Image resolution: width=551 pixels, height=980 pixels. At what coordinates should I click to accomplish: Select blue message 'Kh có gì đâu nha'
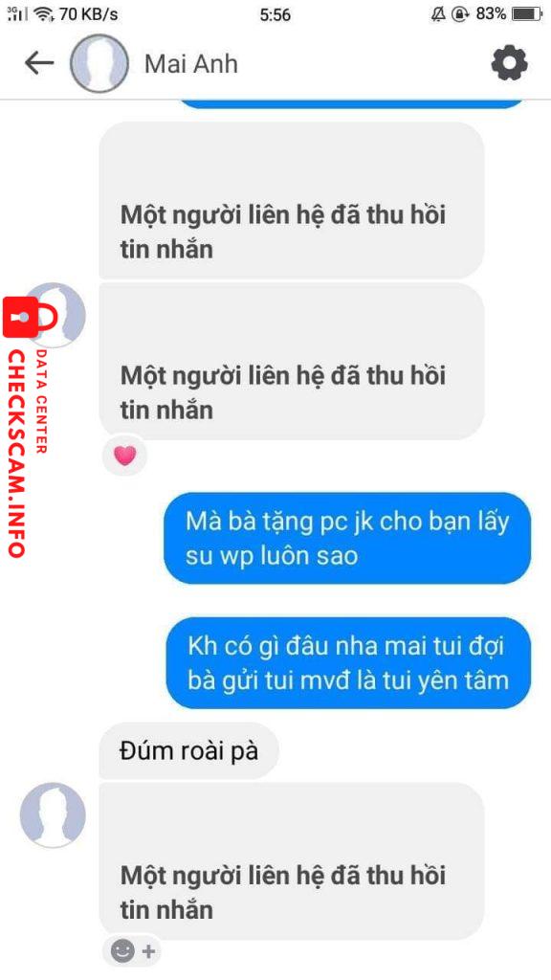pyautogui.click(x=348, y=663)
